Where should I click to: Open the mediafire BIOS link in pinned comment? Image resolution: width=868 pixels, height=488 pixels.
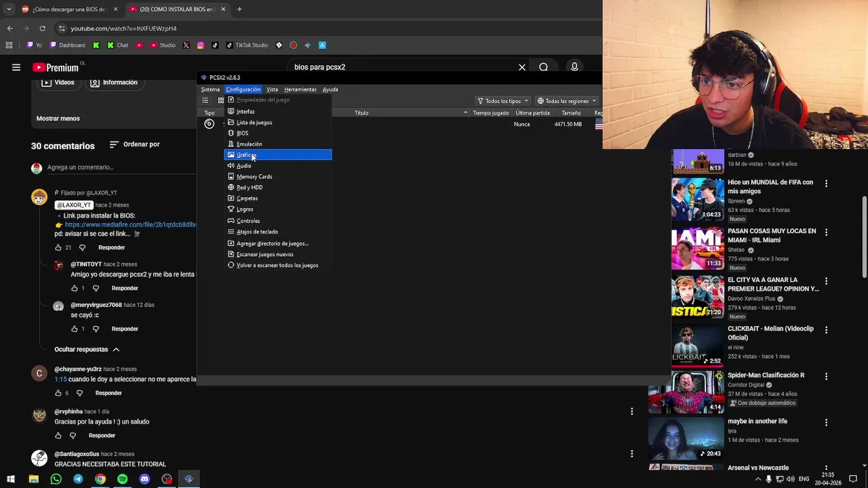coord(130,225)
